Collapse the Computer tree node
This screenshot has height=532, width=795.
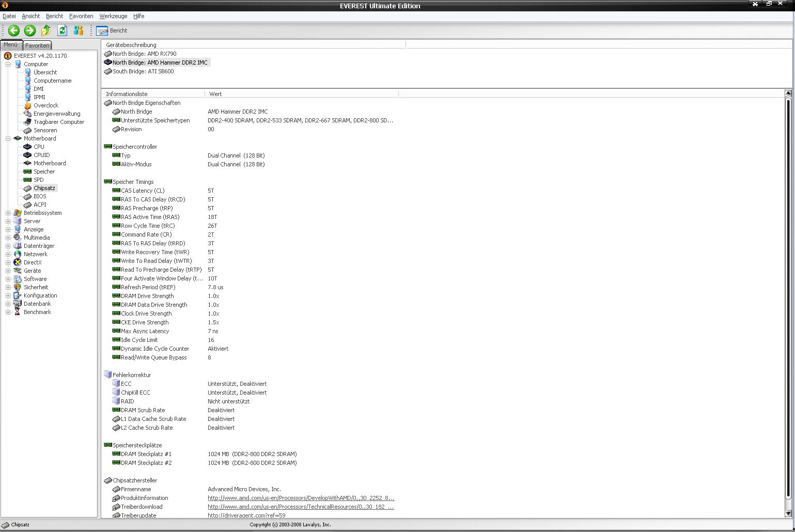click(8, 64)
